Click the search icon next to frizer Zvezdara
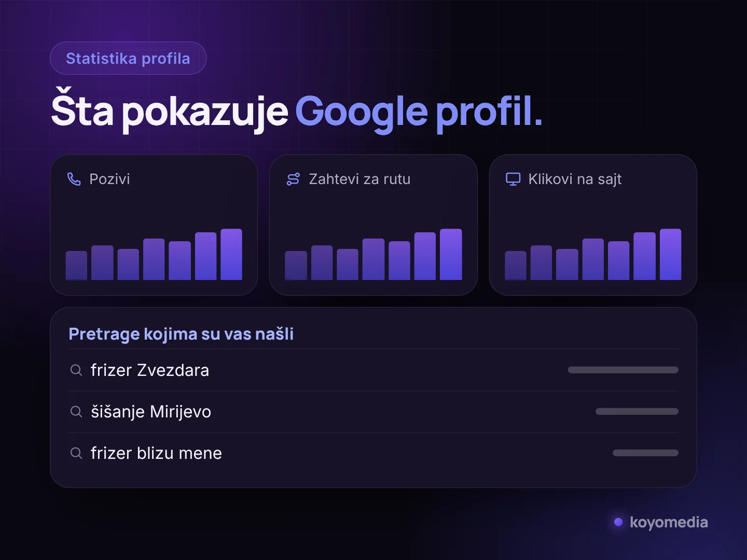The width and height of the screenshot is (747, 560). 76,370
